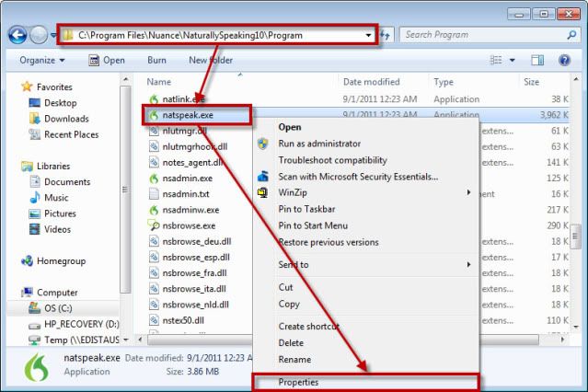Select Create shortcut
This screenshot has width=588, height=392.
tap(309, 327)
